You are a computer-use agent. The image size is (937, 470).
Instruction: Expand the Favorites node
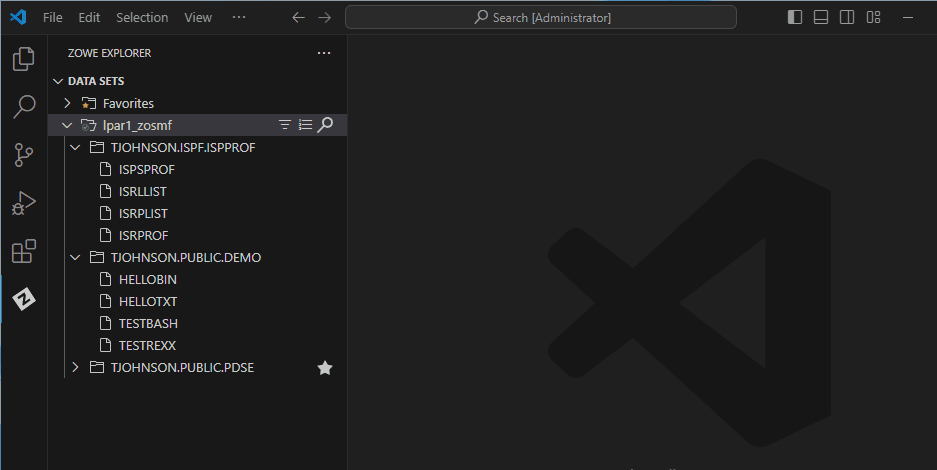point(67,103)
